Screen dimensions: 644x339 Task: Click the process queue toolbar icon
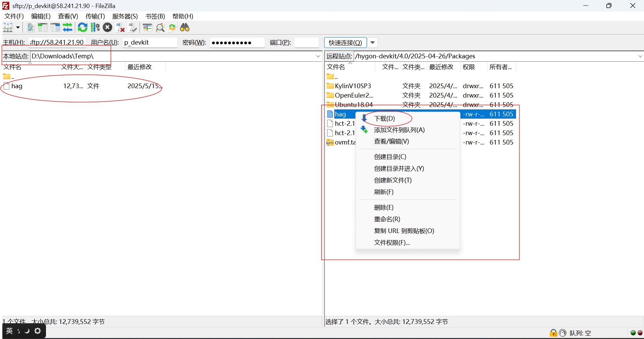point(95,27)
